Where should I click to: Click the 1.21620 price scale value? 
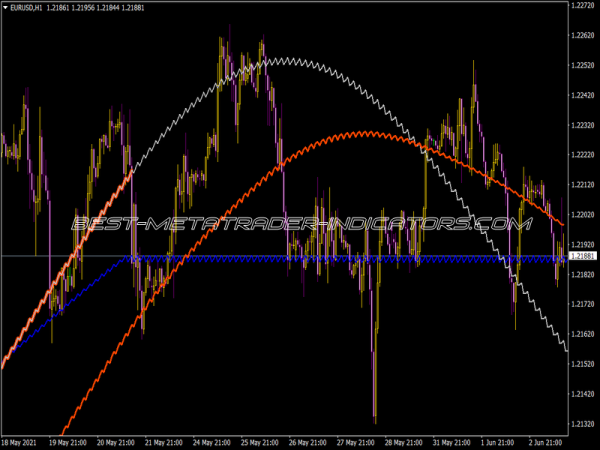pos(584,334)
